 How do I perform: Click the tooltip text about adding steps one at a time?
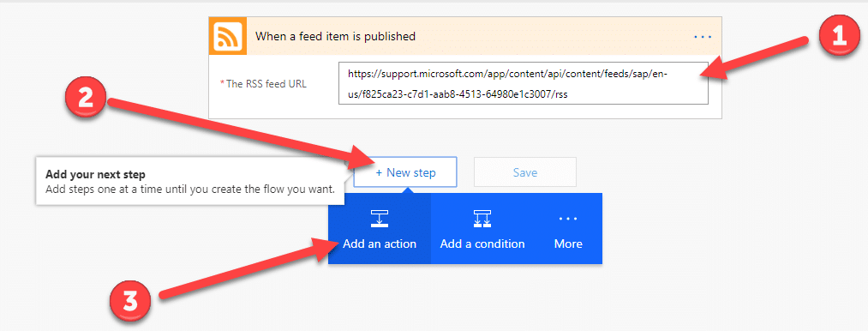click(x=190, y=190)
